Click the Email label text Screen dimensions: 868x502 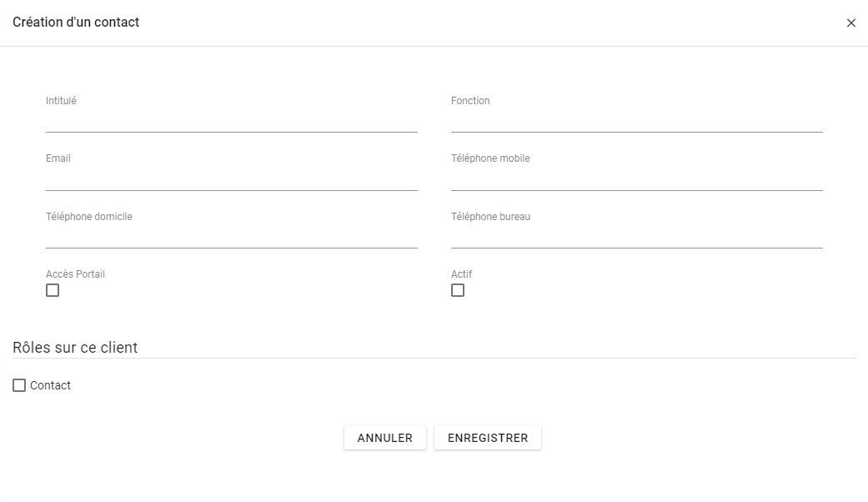58,158
